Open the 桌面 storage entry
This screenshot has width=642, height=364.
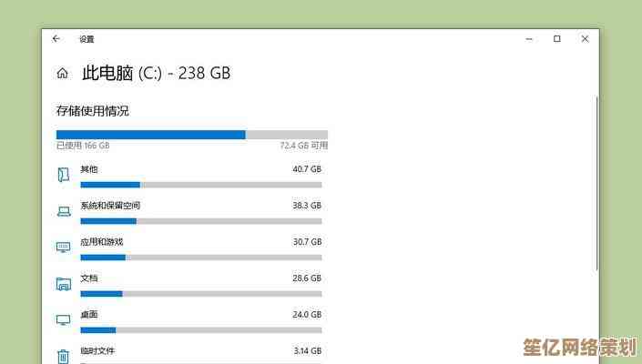tap(88, 315)
